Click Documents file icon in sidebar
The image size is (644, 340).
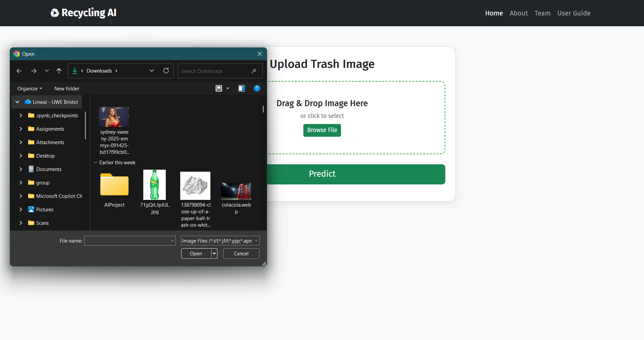[31, 169]
